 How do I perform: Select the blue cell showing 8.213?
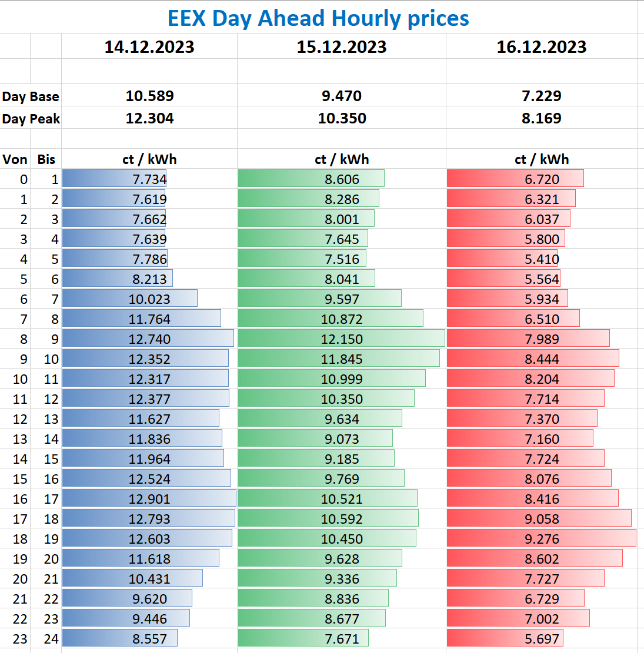click(149, 279)
